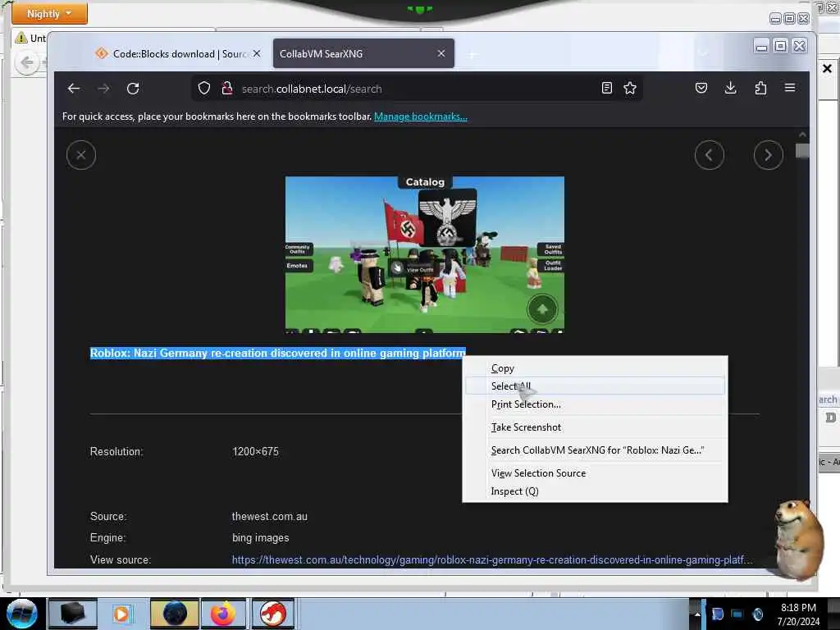
Task: Open the black box taskbar icon
Action: [72, 614]
